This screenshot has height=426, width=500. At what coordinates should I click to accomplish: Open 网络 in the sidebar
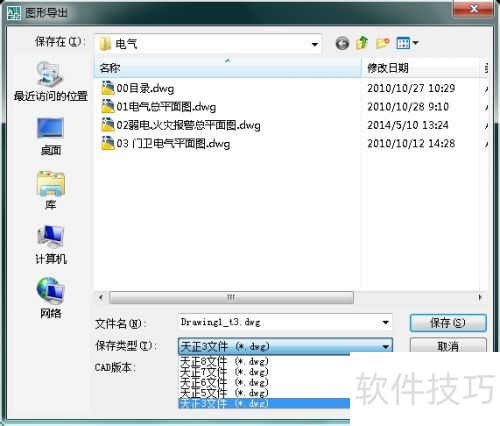coord(51,298)
